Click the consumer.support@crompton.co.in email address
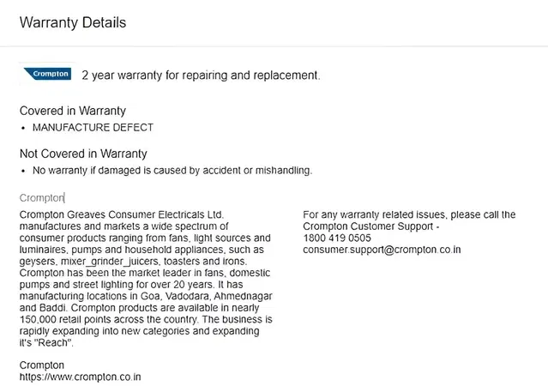548x392 pixels. point(382,250)
